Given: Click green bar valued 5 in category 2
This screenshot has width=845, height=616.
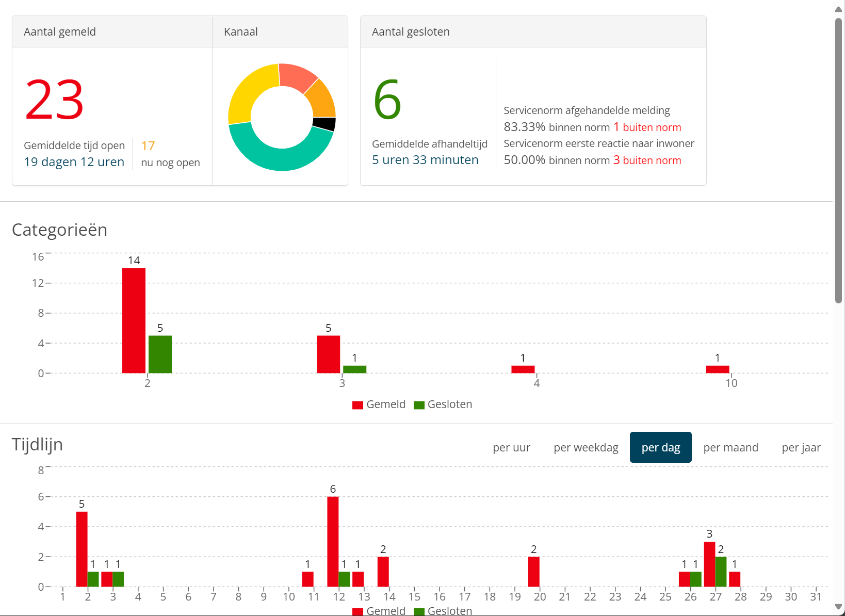Looking at the screenshot, I should click(x=160, y=354).
